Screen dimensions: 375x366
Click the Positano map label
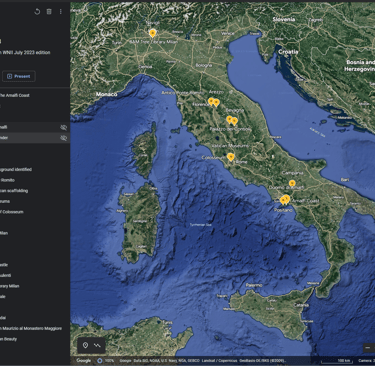[x=283, y=210]
